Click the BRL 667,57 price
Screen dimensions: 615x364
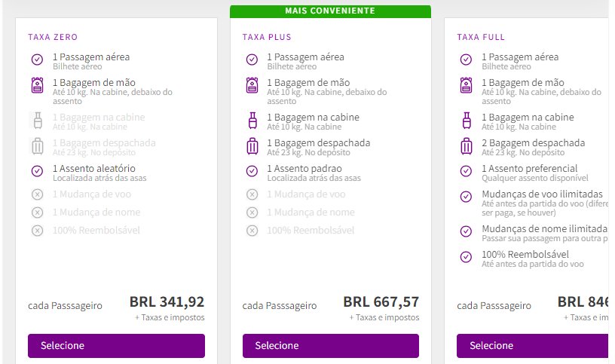381,302
